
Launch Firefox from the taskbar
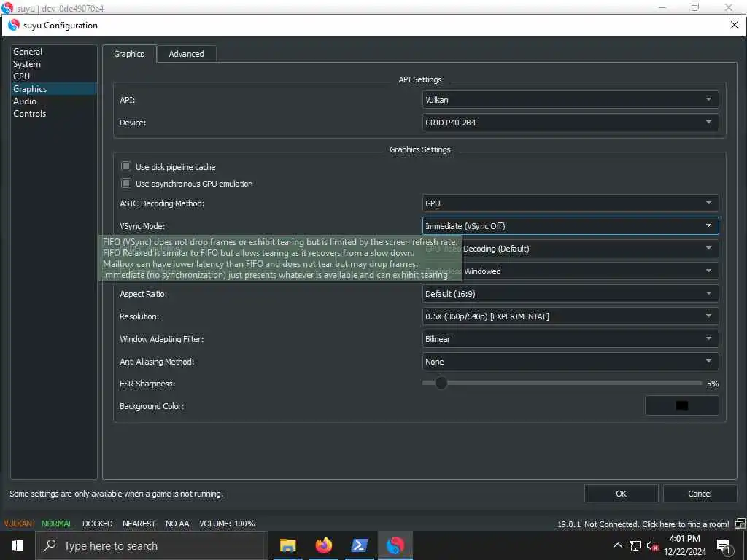[x=323, y=545]
